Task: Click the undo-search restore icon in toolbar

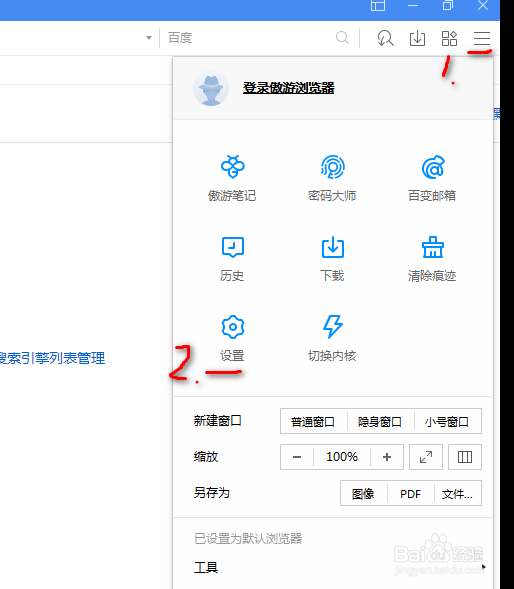Action: pyautogui.click(x=385, y=38)
